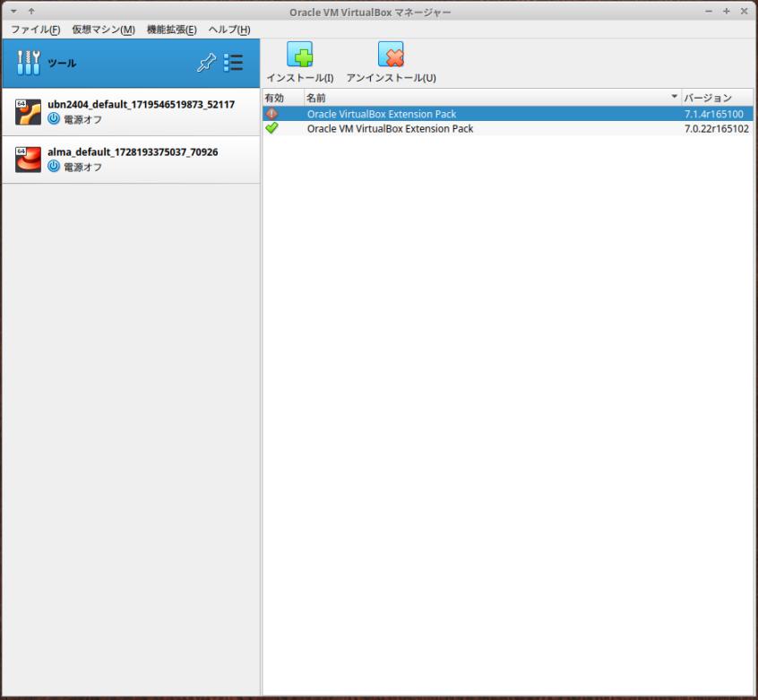The image size is (758, 700).
Task: Click version cell 7.1.4r165100
Action: click(714, 114)
